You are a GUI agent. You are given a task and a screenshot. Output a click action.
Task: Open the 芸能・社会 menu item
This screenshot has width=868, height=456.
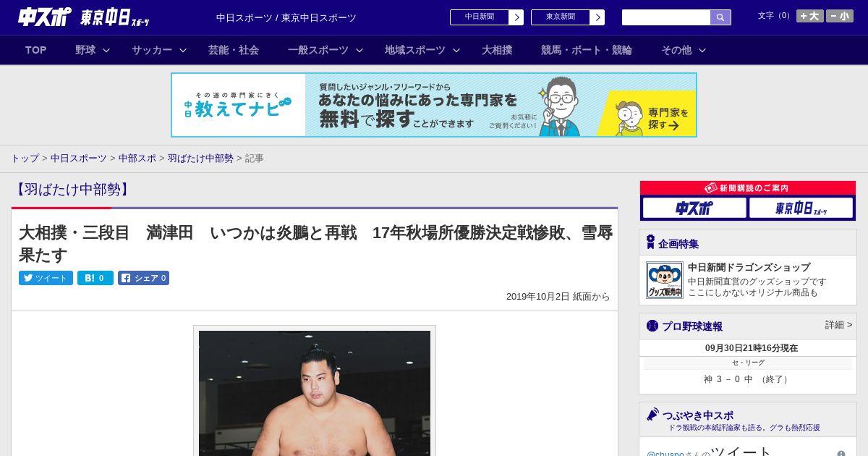[234, 50]
